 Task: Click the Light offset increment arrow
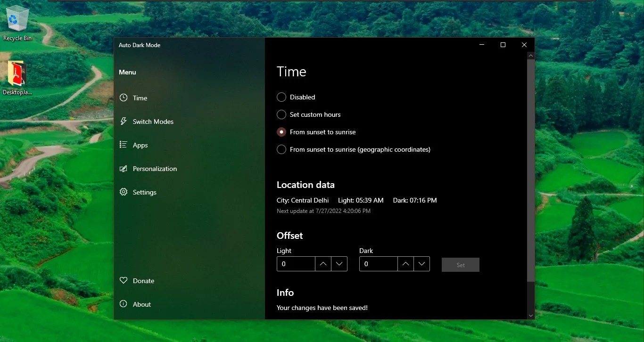click(x=323, y=264)
